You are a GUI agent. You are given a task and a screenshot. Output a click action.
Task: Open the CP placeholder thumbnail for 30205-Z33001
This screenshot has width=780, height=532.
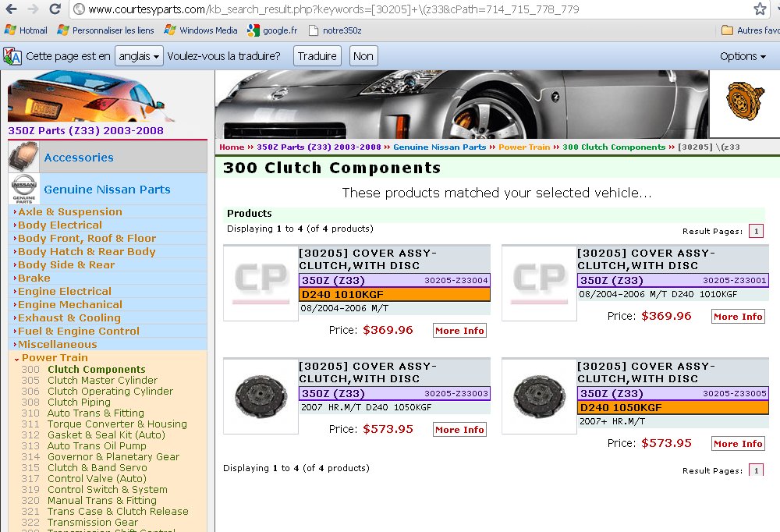(540, 283)
